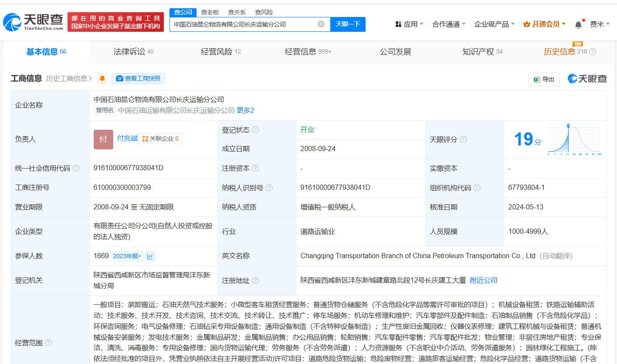The image size is (617, 364).
Task: Click the orange alert bell beside 历史工商信息
Action: (102, 78)
